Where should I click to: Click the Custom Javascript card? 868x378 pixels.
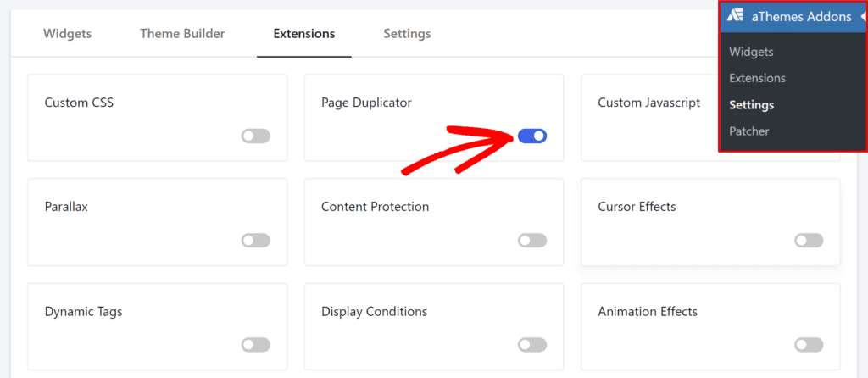coord(648,103)
